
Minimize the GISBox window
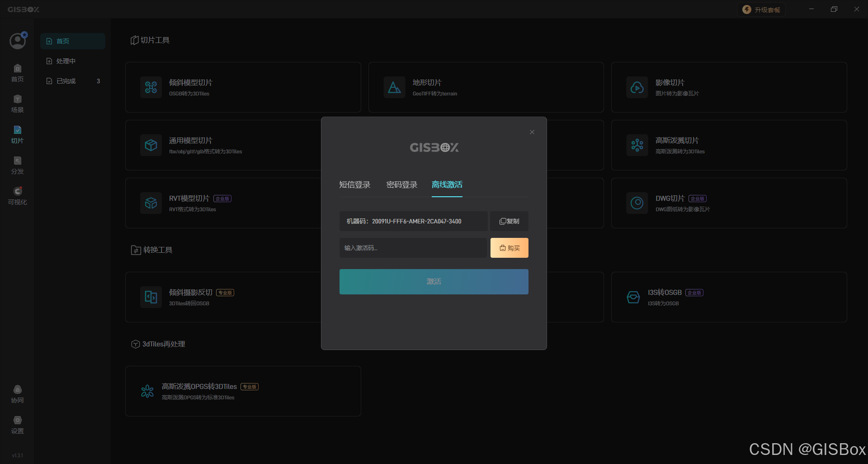pos(811,9)
